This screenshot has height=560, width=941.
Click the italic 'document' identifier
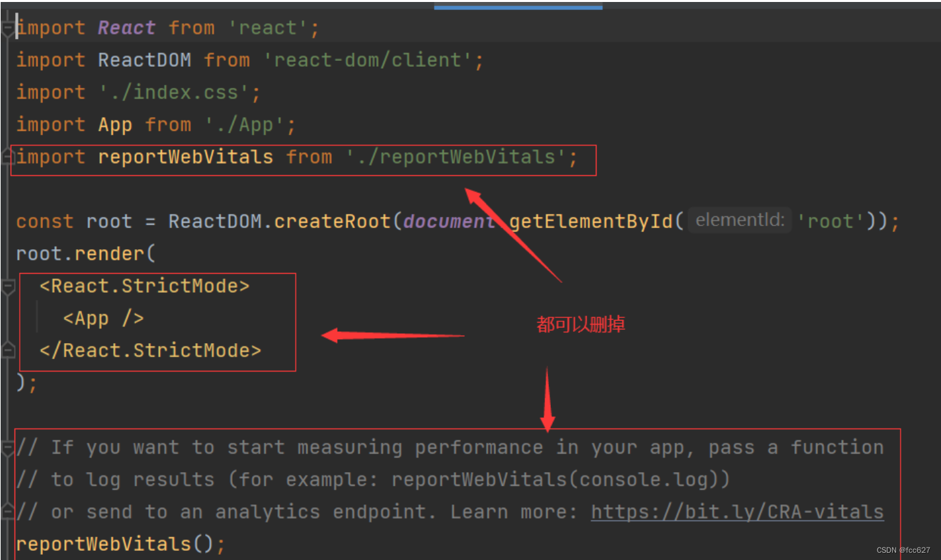(x=449, y=221)
